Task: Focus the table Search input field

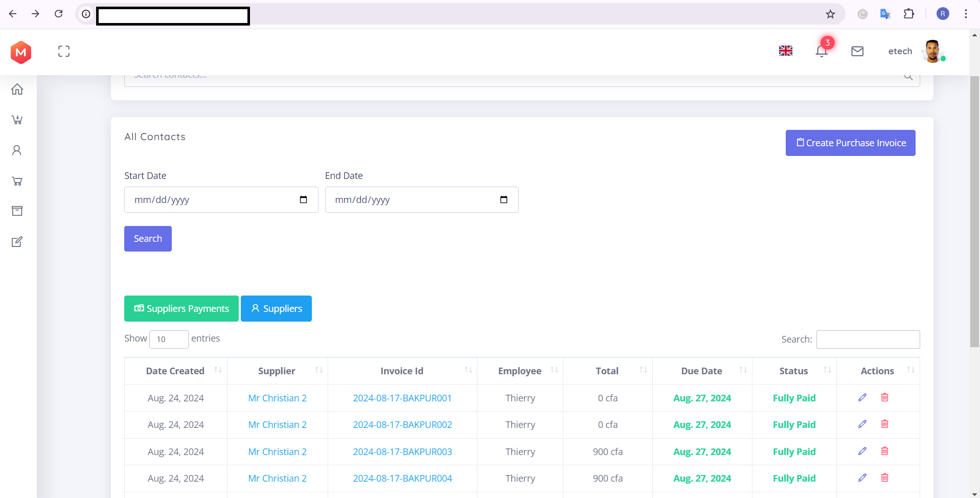Action: pos(868,339)
